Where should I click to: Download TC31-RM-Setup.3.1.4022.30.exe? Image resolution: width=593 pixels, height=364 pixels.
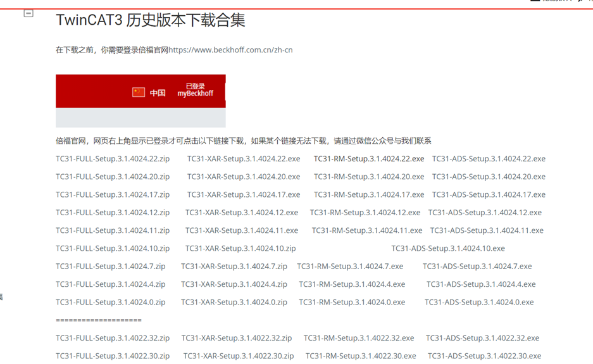[x=361, y=356]
